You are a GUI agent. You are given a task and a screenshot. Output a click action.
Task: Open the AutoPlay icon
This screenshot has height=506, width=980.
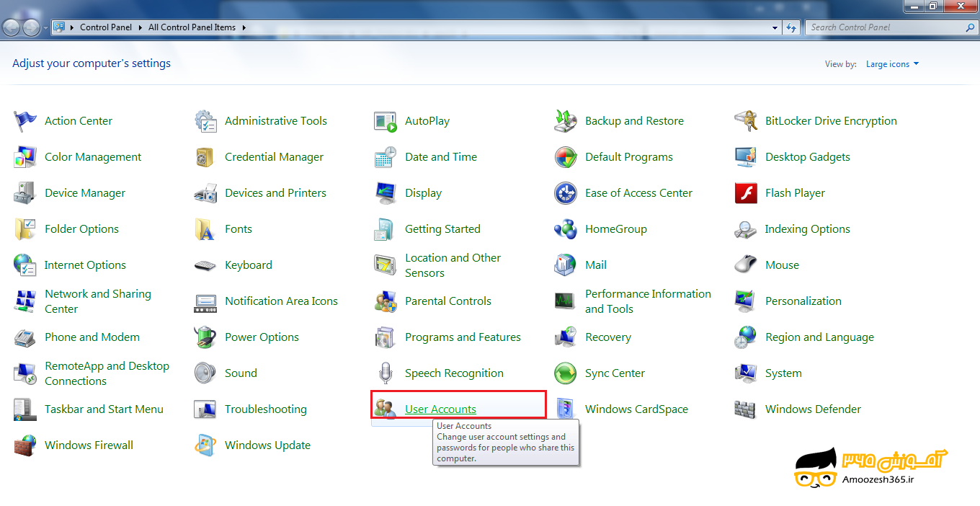coord(386,121)
